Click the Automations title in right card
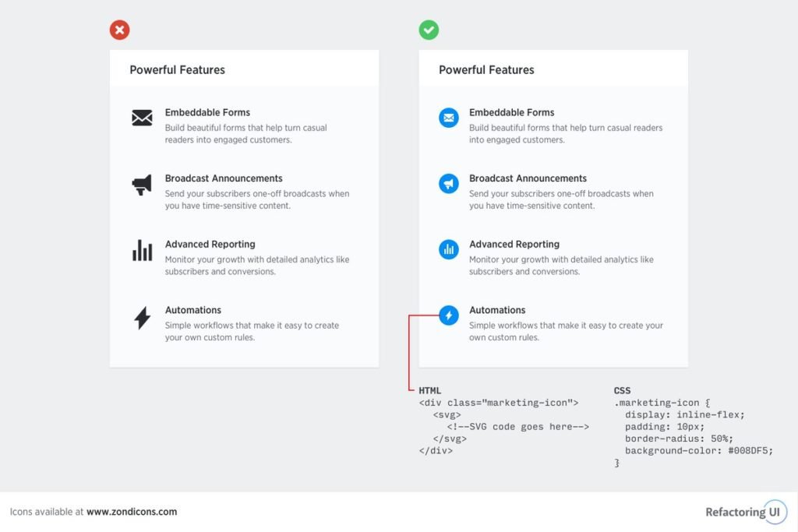This screenshot has width=798, height=532. pyautogui.click(x=497, y=310)
